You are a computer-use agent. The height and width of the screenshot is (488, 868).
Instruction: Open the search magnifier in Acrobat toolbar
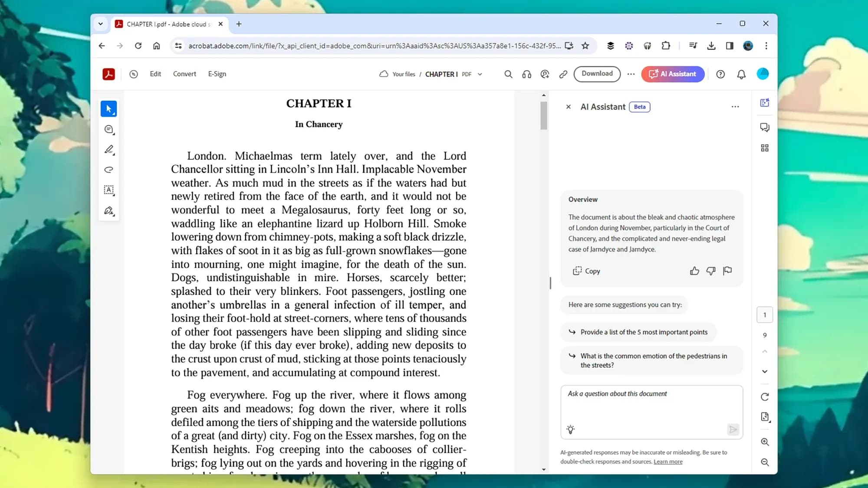508,74
